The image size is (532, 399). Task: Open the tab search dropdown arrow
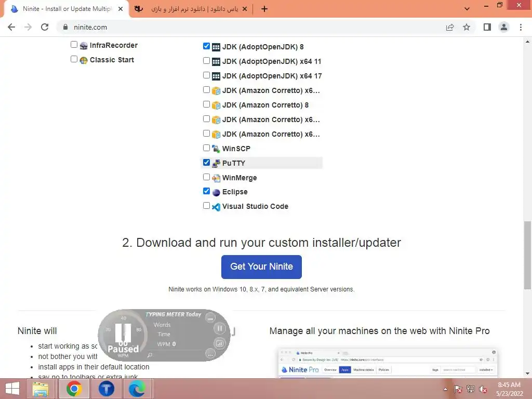pyautogui.click(x=467, y=9)
